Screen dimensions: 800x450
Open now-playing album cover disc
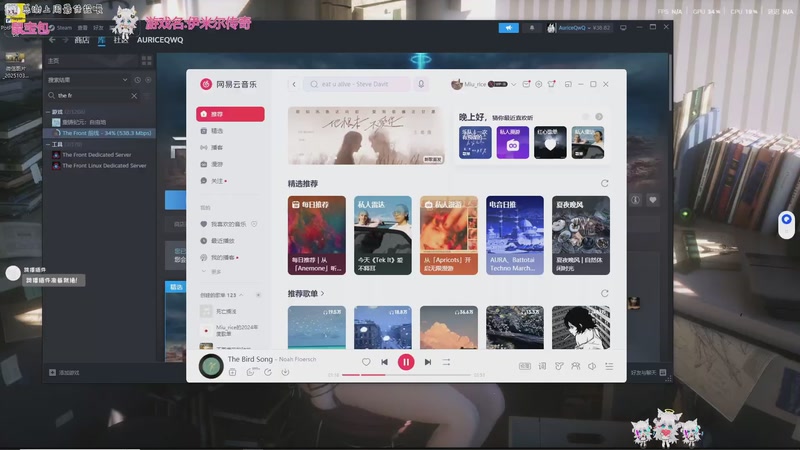[x=211, y=366]
